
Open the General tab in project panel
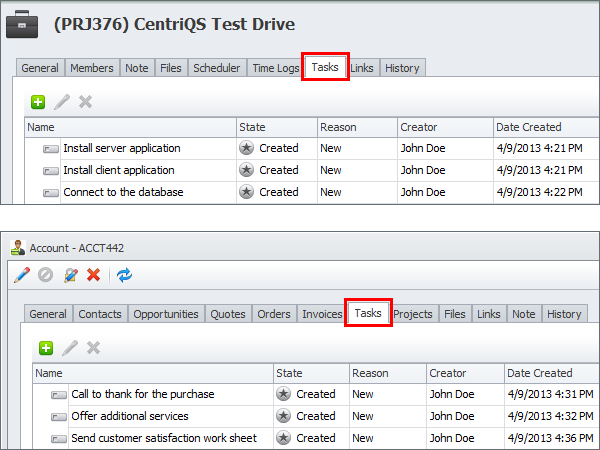[40, 68]
